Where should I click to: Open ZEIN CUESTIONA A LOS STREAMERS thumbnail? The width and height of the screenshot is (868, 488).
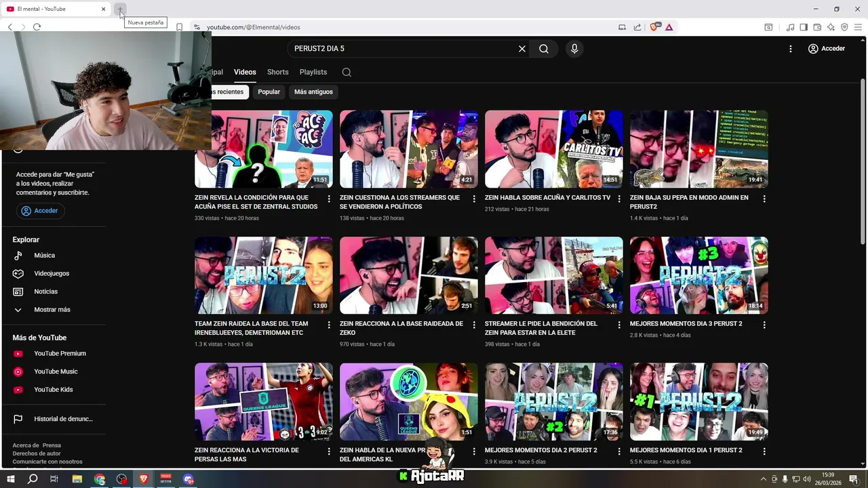point(408,149)
